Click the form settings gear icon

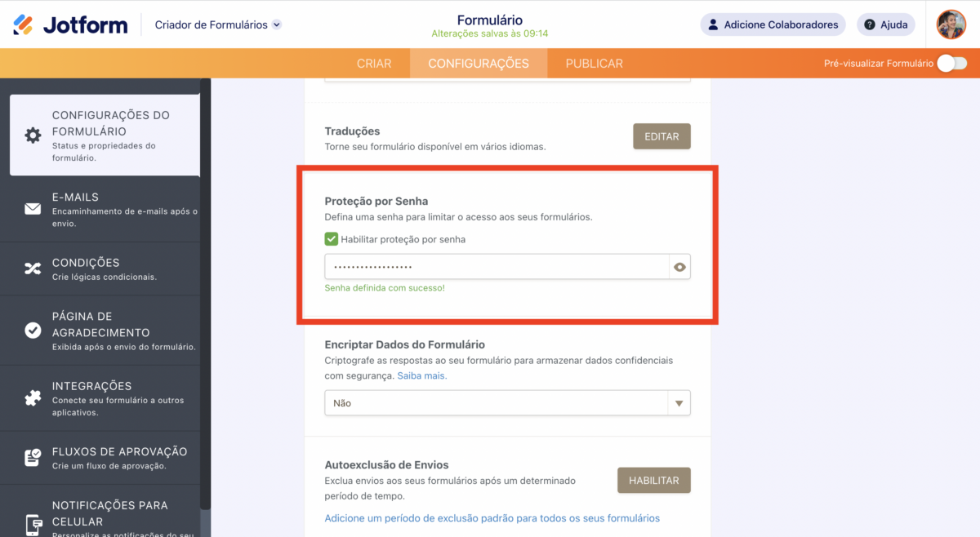33,135
